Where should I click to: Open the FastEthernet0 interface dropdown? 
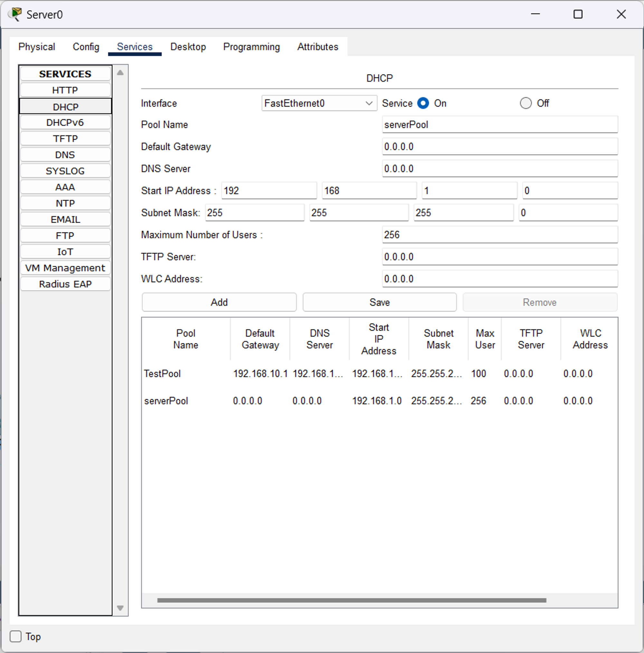click(319, 103)
